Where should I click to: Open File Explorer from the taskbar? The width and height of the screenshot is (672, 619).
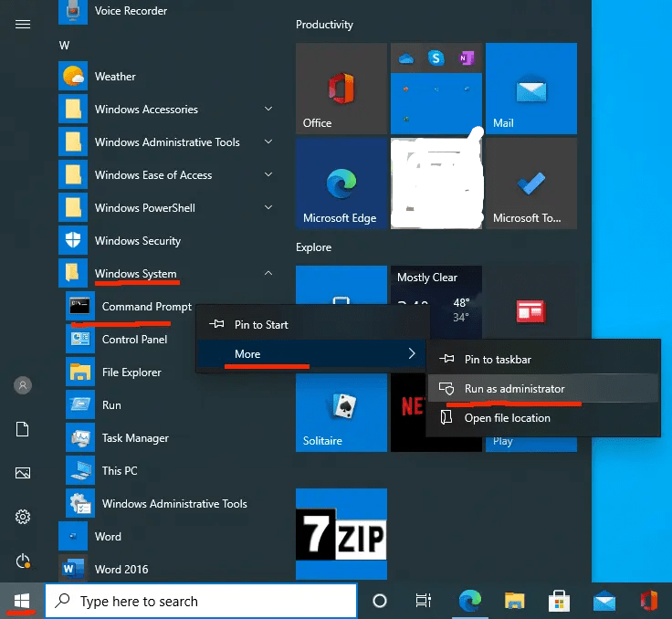(514, 601)
